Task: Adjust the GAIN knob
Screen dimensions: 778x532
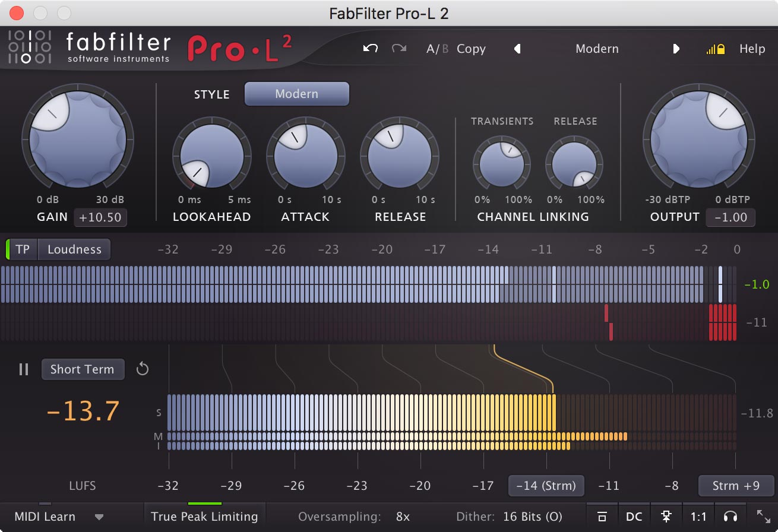Action: (77, 138)
